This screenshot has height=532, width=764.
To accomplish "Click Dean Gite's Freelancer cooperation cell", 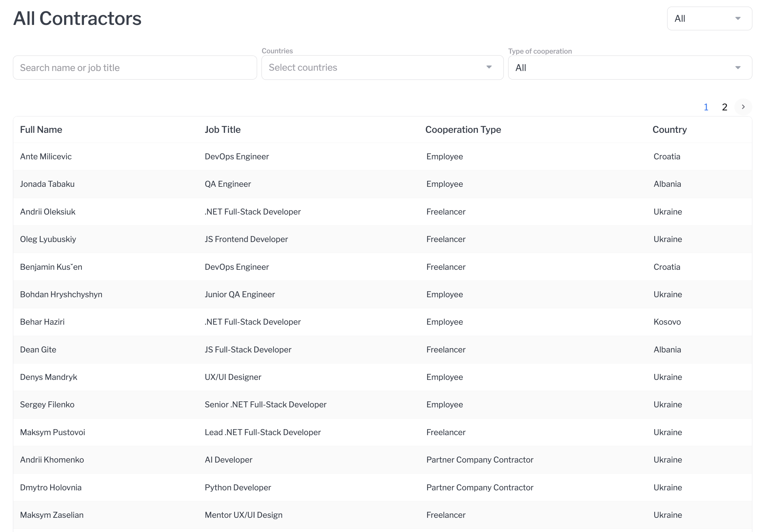I will click(x=446, y=350).
